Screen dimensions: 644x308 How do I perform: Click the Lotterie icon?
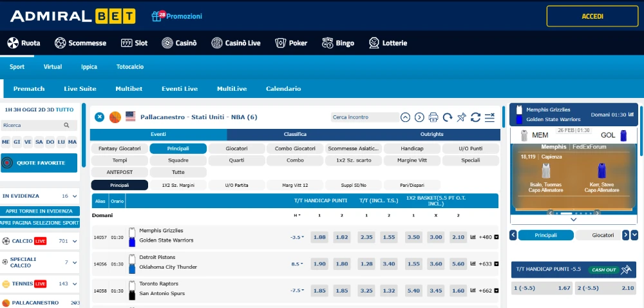pos(374,43)
